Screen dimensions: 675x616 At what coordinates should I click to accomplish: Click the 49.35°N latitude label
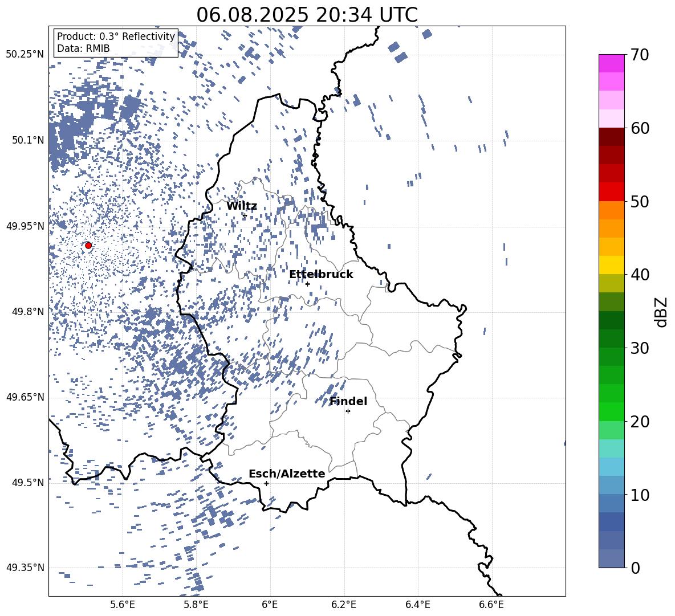[25, 568]
